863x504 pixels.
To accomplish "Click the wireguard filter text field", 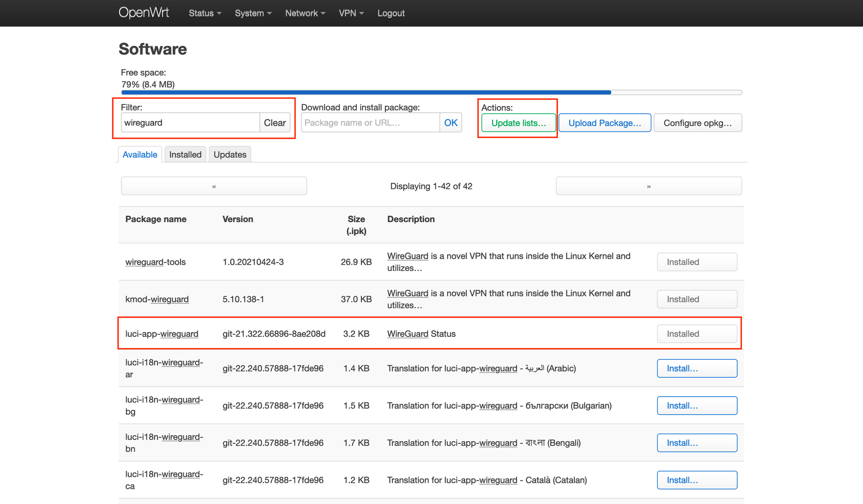I will tap(190, 123).
